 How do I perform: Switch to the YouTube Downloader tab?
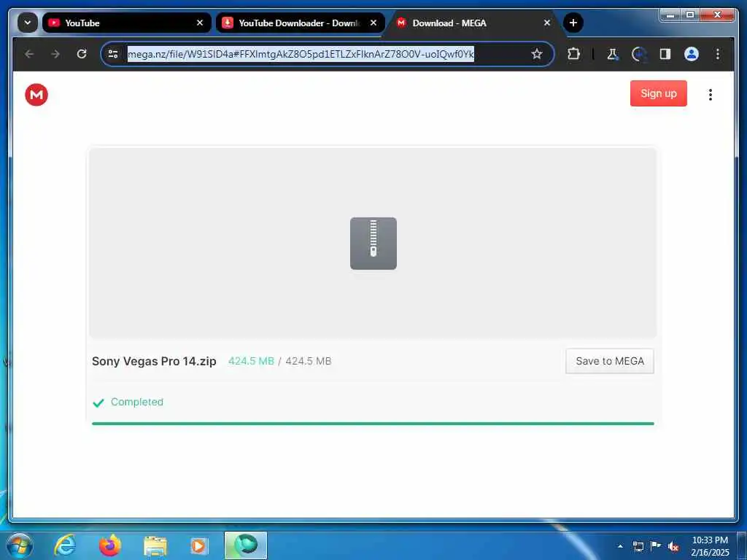pyautogui.click(x=300, y=23)
